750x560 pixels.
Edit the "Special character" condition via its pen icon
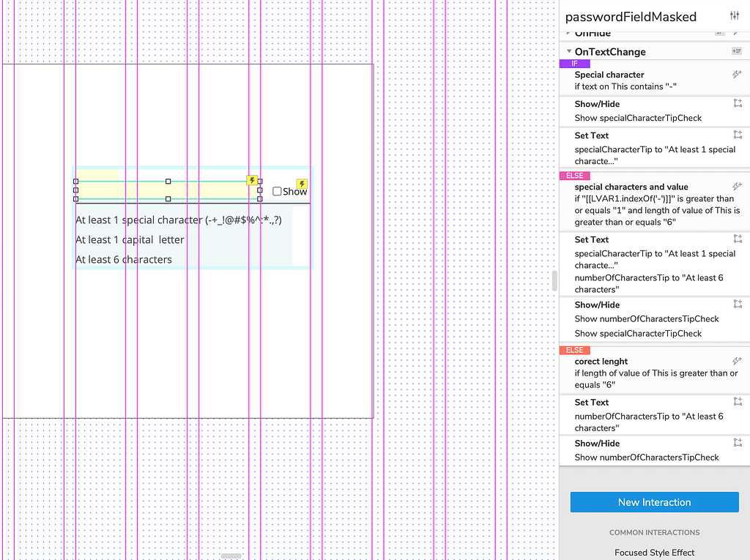pyautogui.click(x=738, y=74)
